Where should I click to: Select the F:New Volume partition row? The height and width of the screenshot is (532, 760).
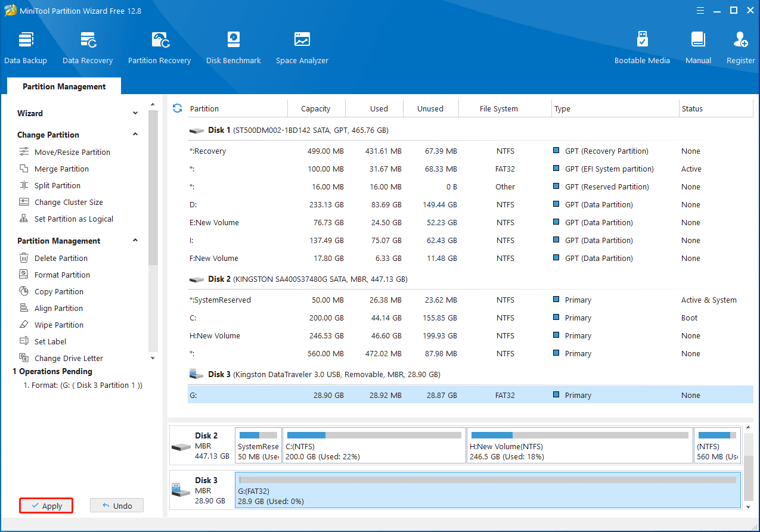(x=470, y=259)
